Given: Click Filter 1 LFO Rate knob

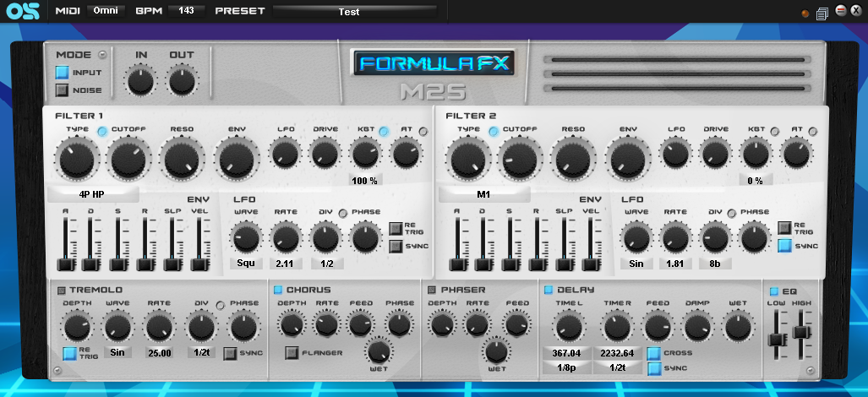Looking at the screenshot, I should point(286,238).
